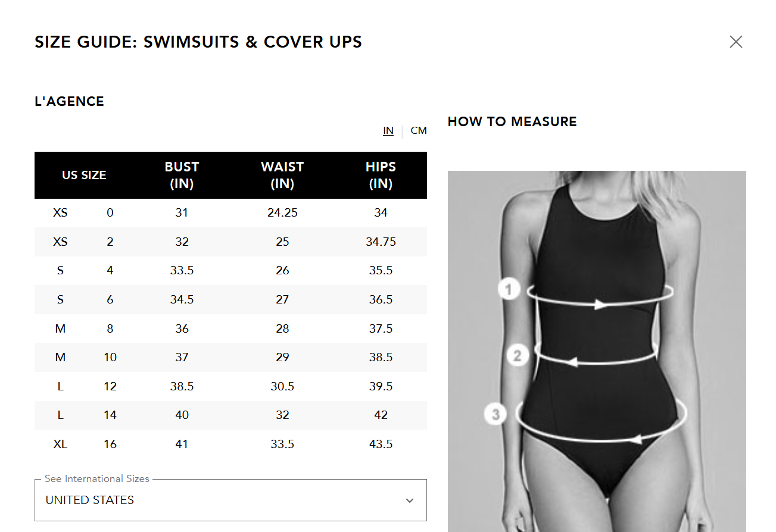Click the chevron arrow beside UNITED STATES
This screenshot has height=532, width=776.
point(410,500)
